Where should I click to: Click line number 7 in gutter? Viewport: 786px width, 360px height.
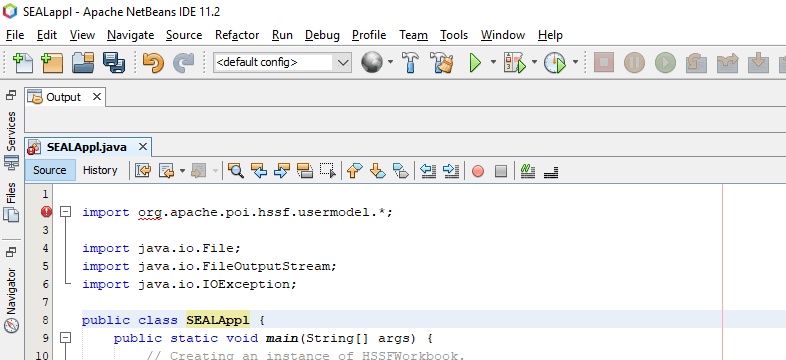pos(46,302)
